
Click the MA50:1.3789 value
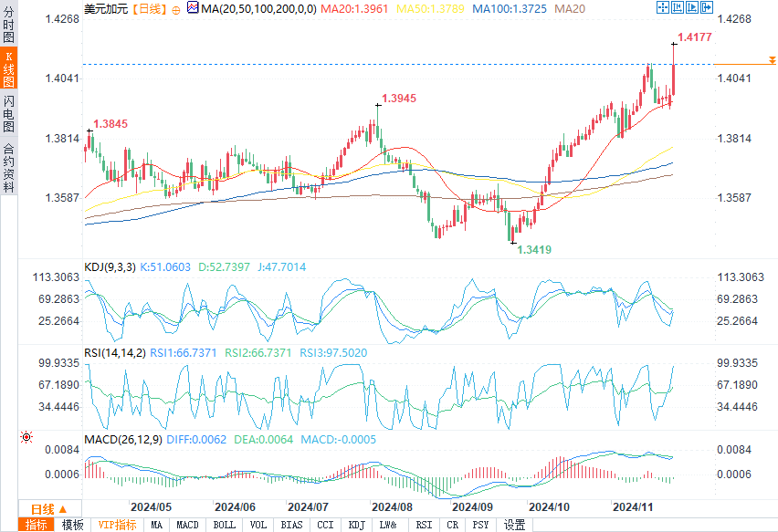click(430, 9)
